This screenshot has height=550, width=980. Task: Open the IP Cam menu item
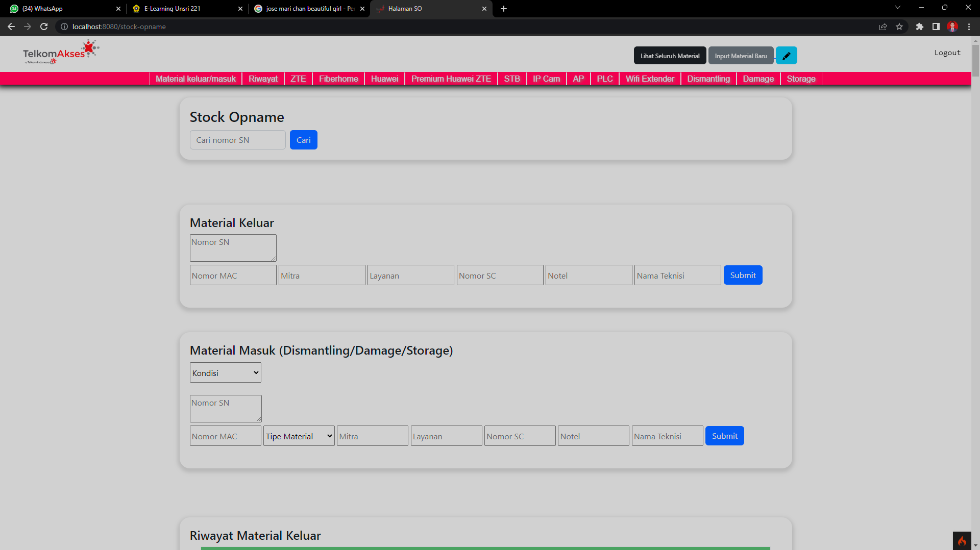(x=546, y=79)
